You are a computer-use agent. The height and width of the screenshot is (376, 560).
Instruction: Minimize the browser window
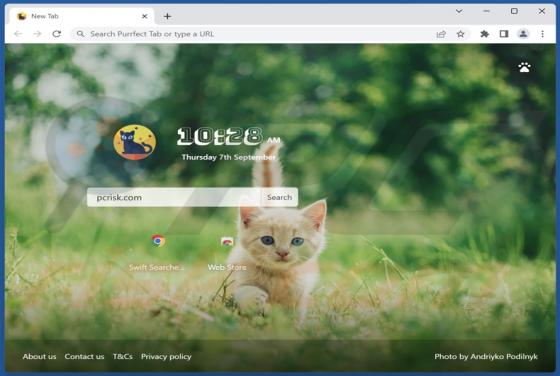click(486, 11)
